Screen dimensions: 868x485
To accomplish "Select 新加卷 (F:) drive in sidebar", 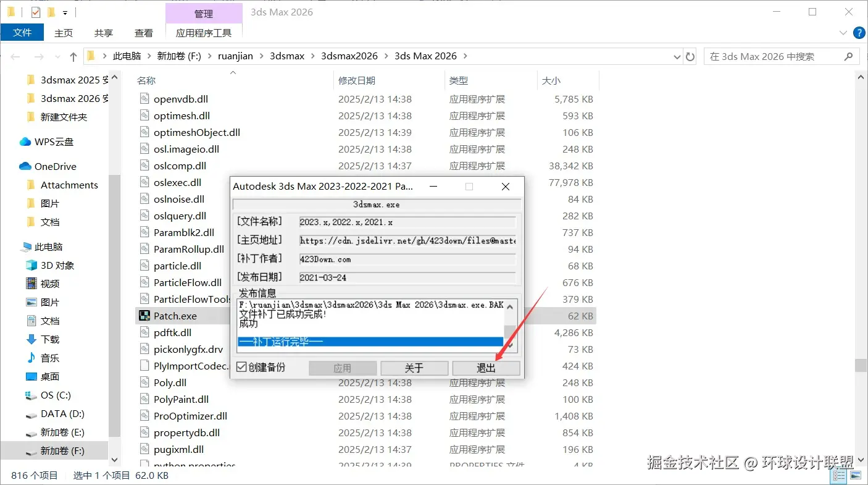I will point(62,450).
